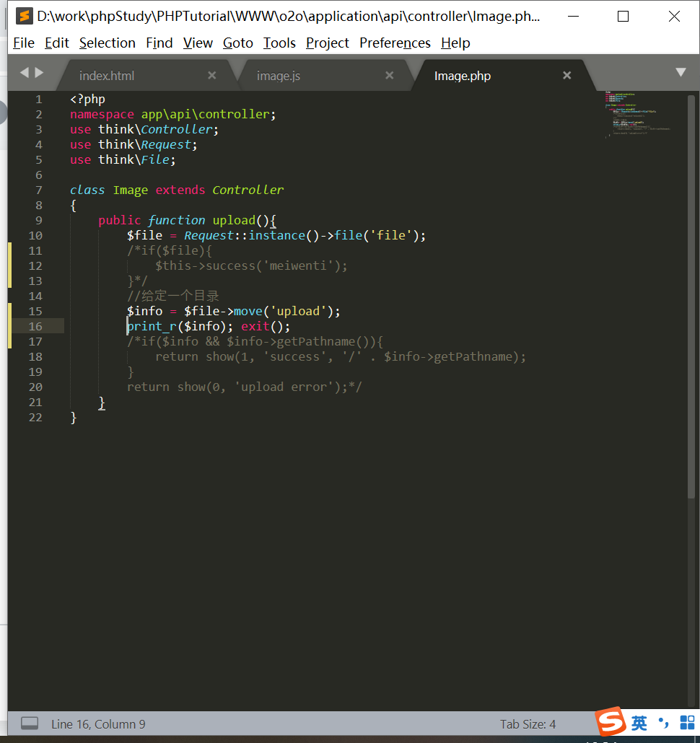The height and width of the screenshot is (743, 700).
Task: Go to previous tab with left arrow
Action: pos(25,73)
